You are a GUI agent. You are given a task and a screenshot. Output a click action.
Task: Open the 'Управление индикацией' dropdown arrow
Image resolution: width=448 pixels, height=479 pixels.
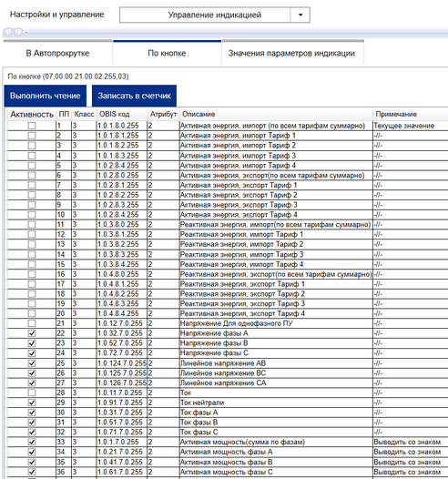coord(300,15)
